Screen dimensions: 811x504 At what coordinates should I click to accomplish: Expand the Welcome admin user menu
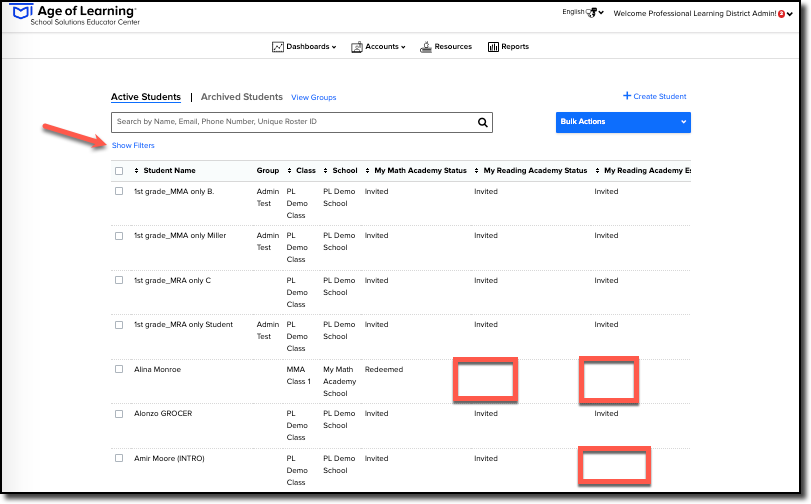702,13
